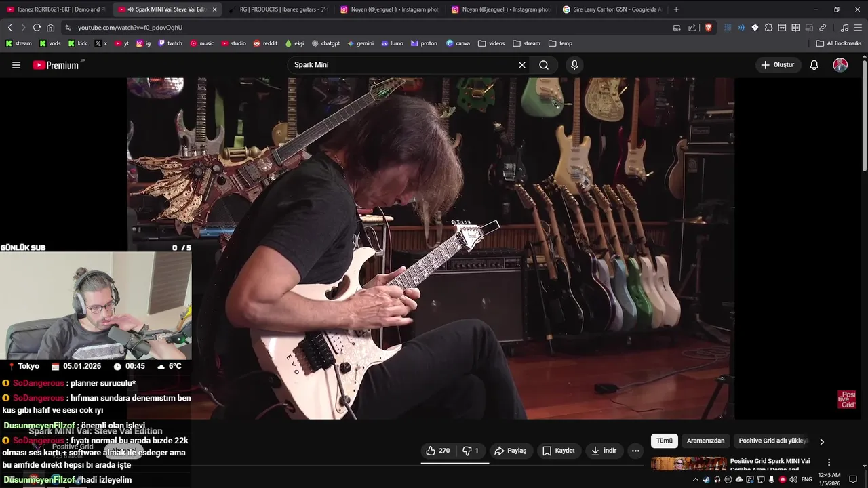Image resolution: width=868 pixels, height=488 pixels.
Task: Expand the stream bookmark folder
Action: point(527,43)
